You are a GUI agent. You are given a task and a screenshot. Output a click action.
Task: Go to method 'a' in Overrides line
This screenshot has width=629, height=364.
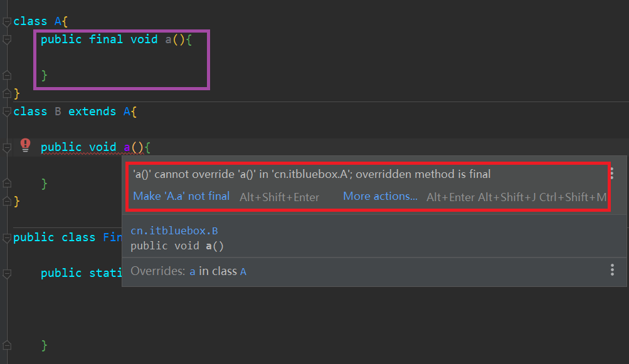[193, 272]
